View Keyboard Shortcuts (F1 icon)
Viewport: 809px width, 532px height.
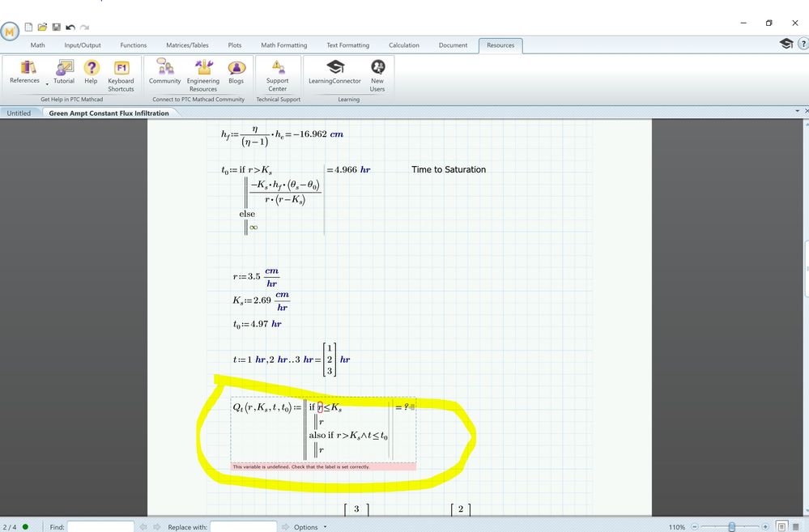click(x=121, y=76)
